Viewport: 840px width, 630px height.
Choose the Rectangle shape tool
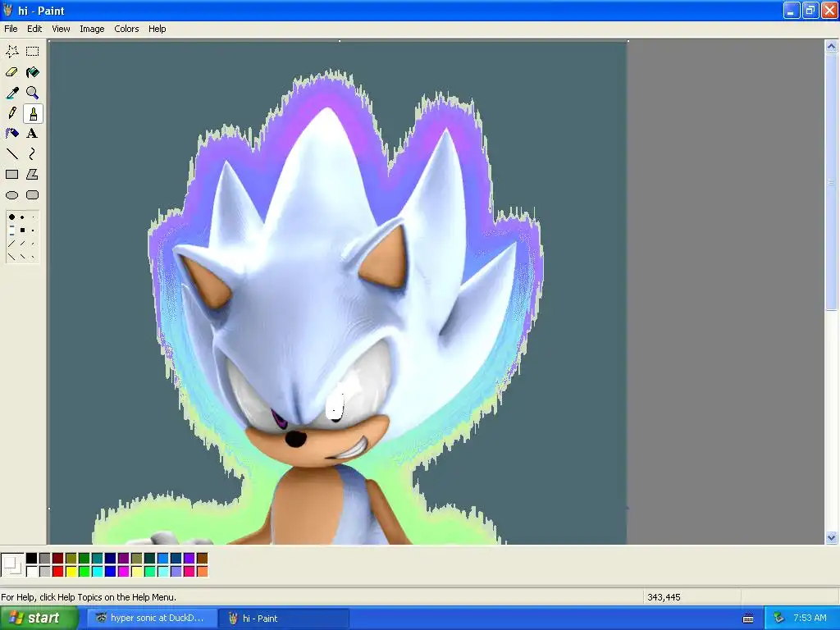pyautogui.click(x=11, y=175)
